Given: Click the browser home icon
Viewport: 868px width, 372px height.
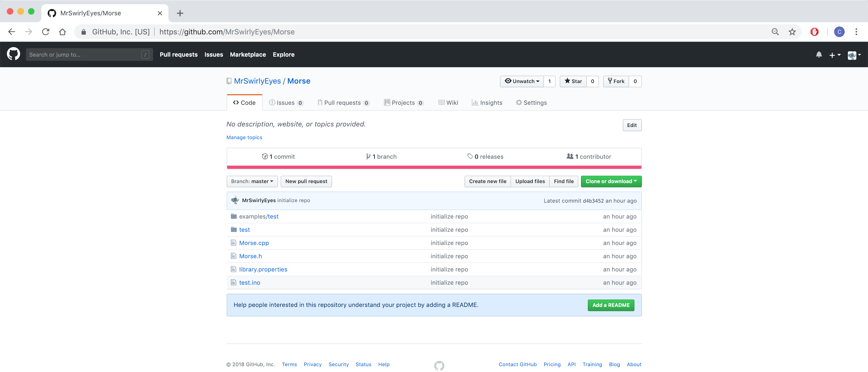Looking at the screenshot, I should click(x=62, y=32).
